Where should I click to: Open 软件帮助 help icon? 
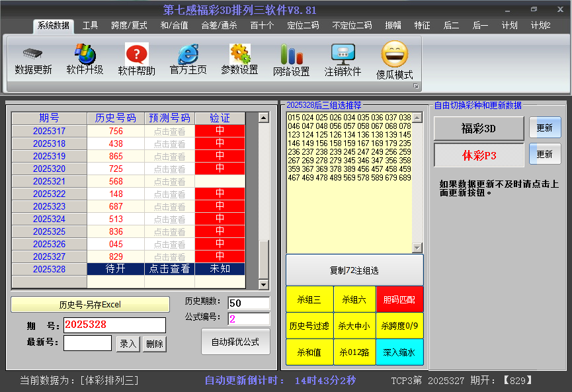[136, 54]
